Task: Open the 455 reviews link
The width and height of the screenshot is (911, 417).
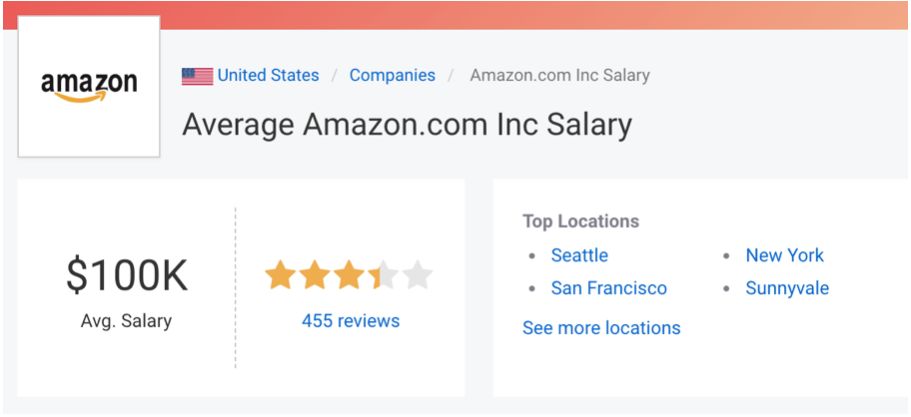Action: click(350, 321)
